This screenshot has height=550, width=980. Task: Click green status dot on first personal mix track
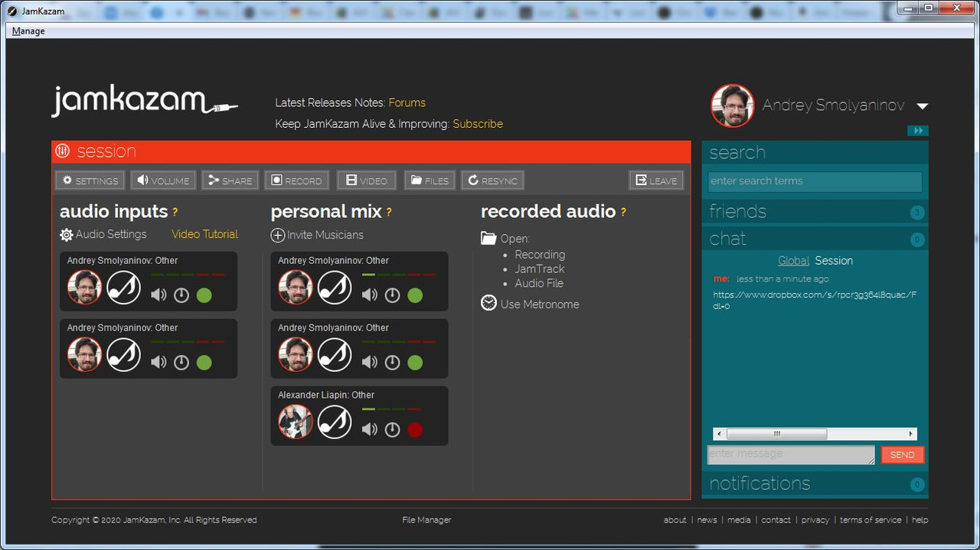pyautogui.click(x=415, y=295)
